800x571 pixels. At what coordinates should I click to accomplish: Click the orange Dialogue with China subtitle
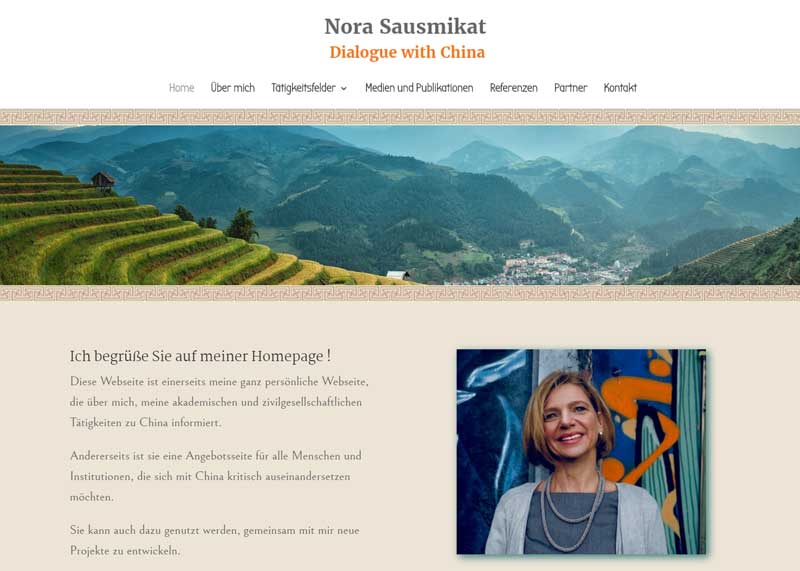point(407,52)
